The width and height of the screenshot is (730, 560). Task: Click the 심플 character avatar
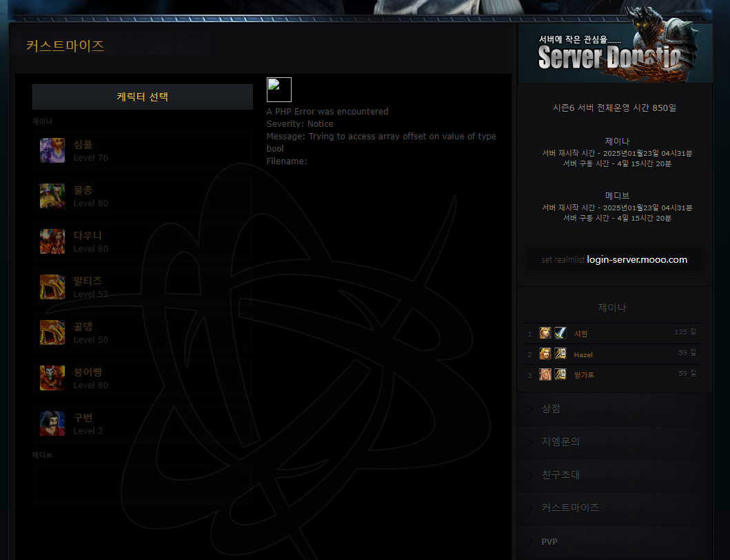tap(52, 150)
